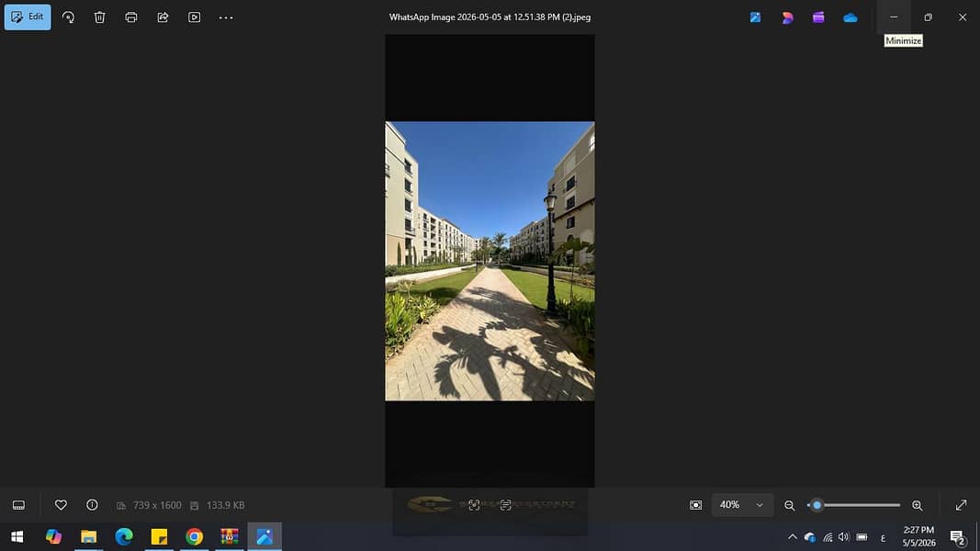Click the 133.9 KB file size text
This screenshot has width=980, height=551.
226,505
